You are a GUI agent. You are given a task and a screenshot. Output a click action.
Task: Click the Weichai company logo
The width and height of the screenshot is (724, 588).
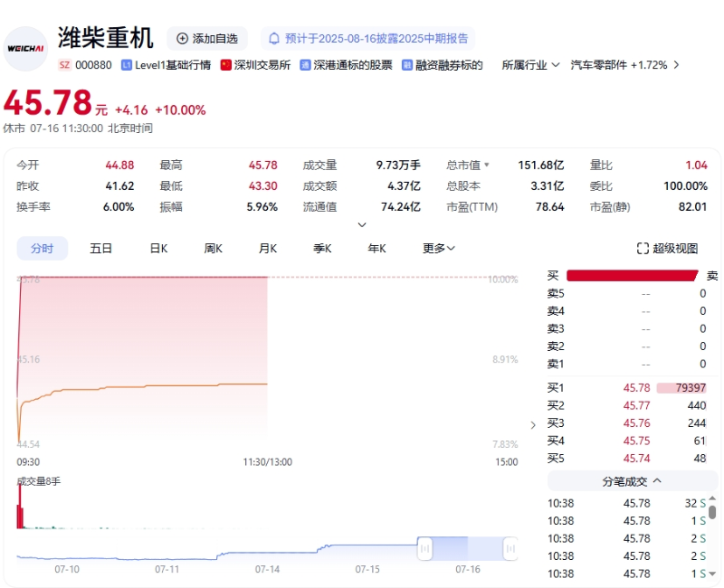(26, 49)
